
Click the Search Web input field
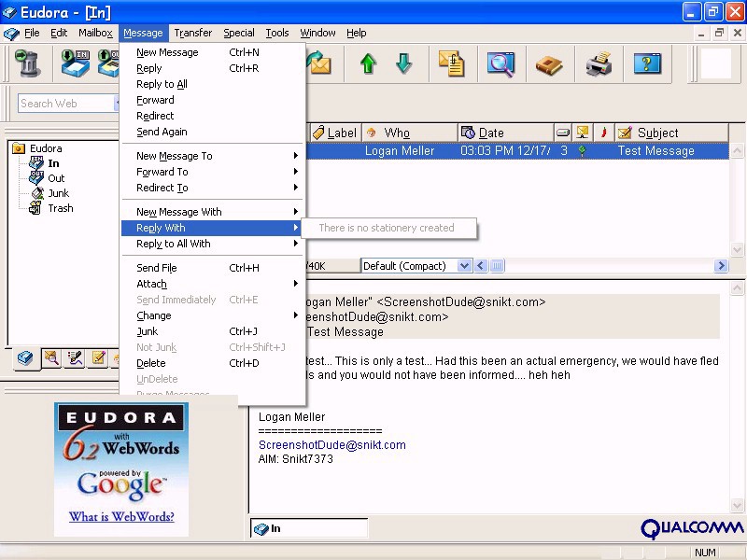66,104
